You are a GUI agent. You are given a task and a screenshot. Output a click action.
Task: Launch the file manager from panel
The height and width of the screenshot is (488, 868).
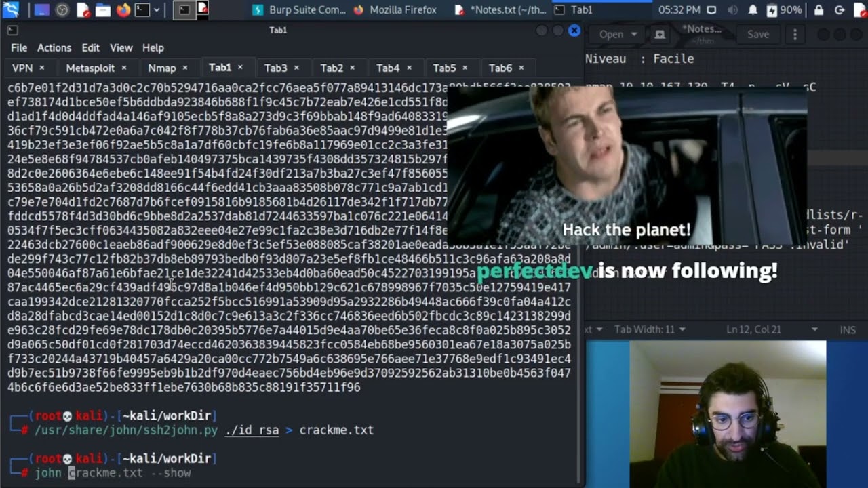click(x=103, y=9)
